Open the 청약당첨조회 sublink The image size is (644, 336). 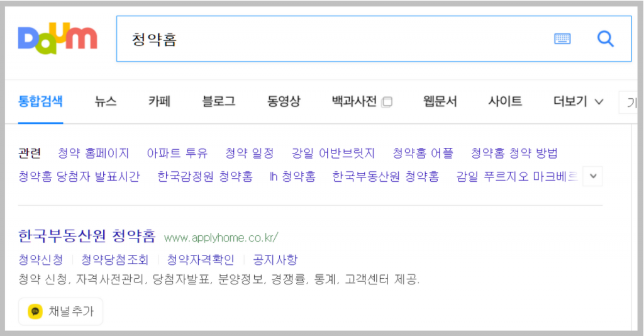click(114, 260)
